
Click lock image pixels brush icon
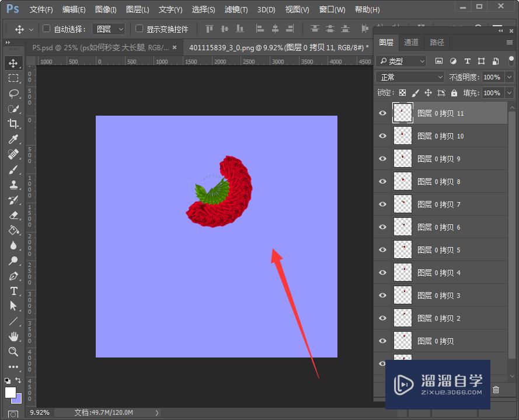416,93
